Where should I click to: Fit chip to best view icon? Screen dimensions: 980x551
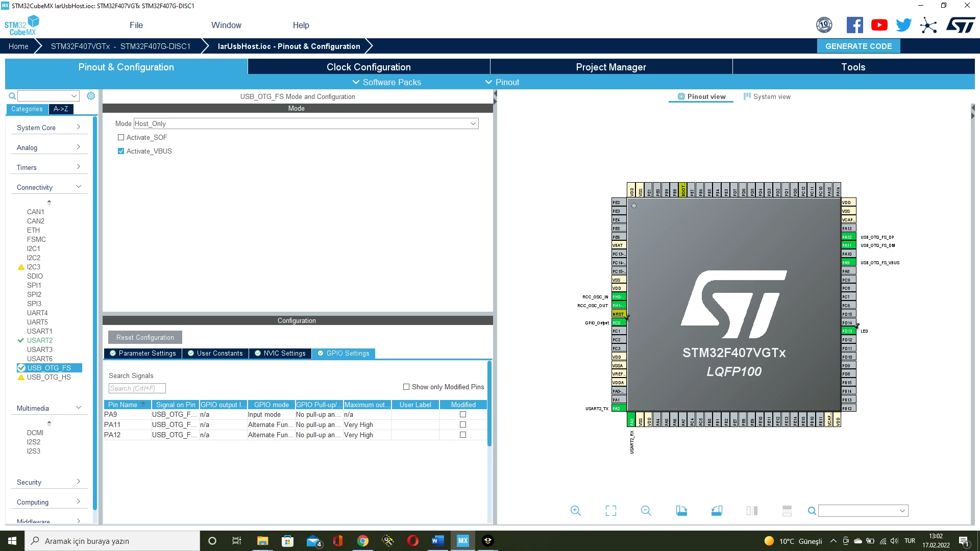610,511
